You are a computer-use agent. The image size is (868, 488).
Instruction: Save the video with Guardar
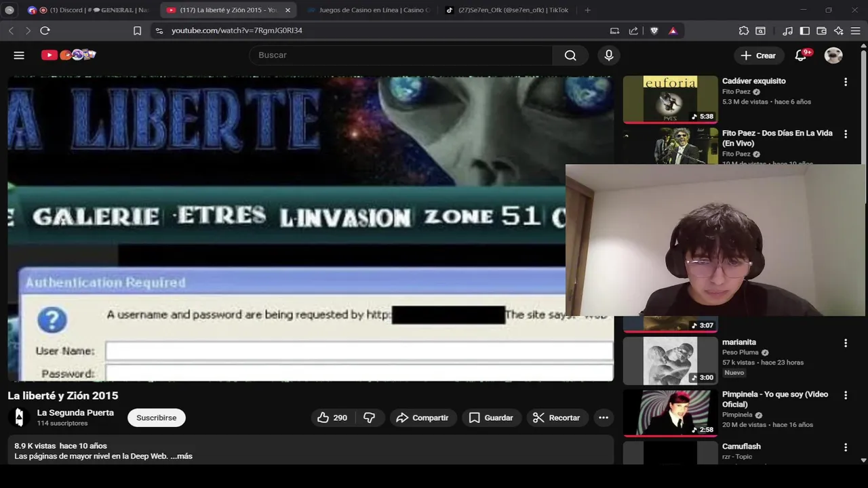(491, 418)
